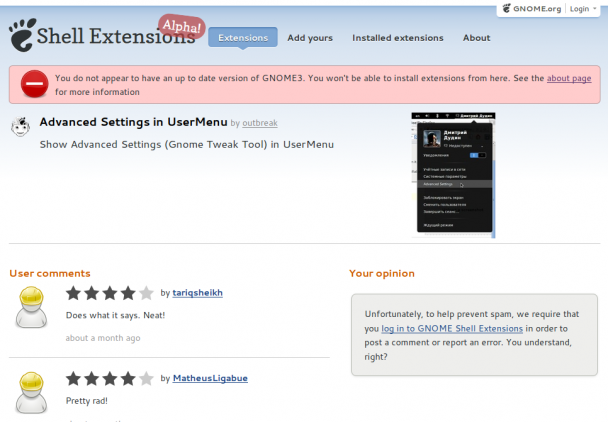The height and width of the screenshot is (422, 608).
Task: Click MatheusLigabue's avatar icon
Action: [31, 393]
